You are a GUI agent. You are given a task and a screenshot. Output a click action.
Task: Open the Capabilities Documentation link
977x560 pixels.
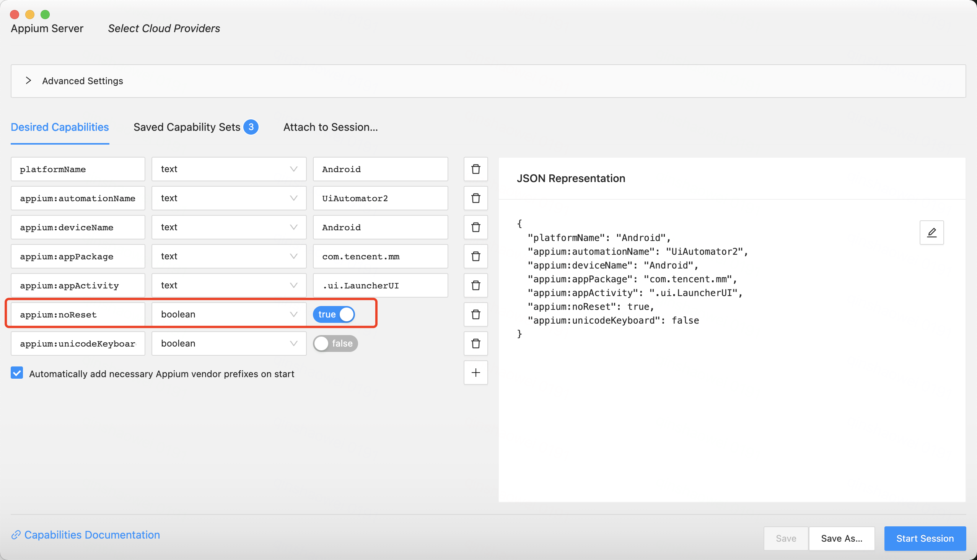pyautogui.click(x=91, y=535)
